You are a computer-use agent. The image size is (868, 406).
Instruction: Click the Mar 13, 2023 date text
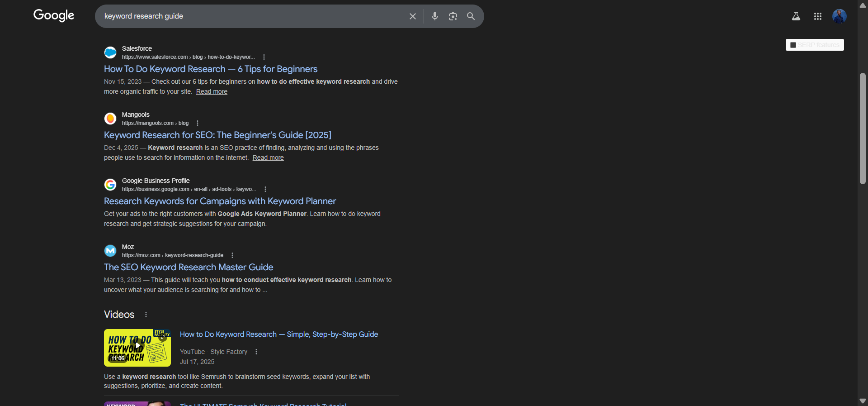coord(123,280)
